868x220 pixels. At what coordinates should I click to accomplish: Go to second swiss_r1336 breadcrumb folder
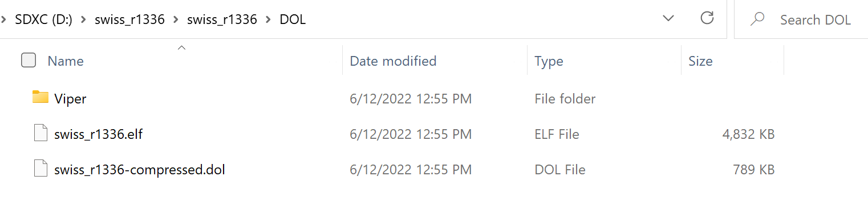click(222, 19)
